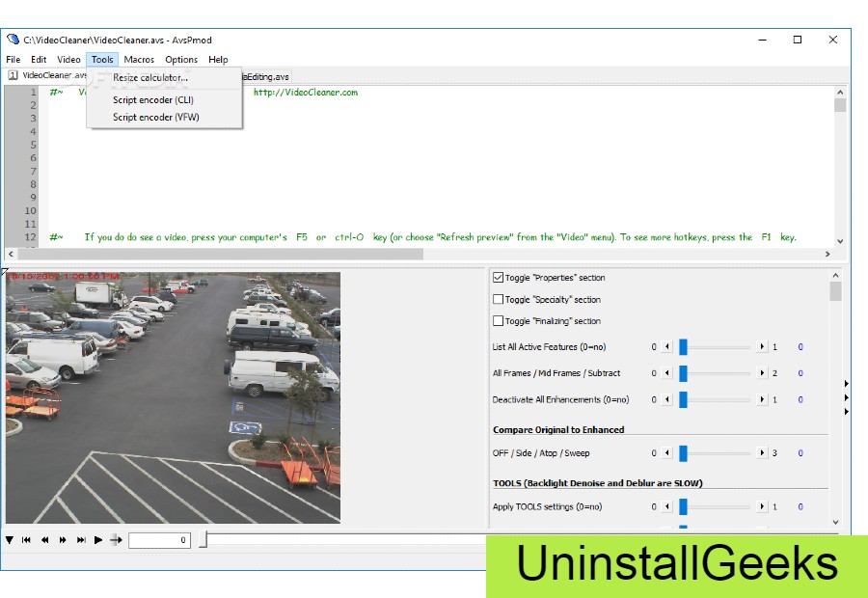This screenshot has height=598, width=868.
Task: Decrease List All Active Features with left arrow
Action: [x=667, y=346]
